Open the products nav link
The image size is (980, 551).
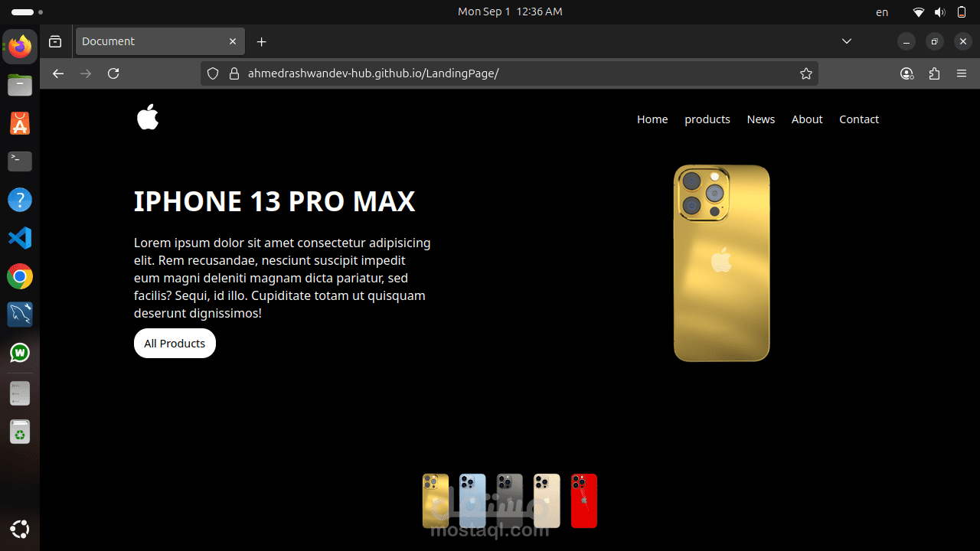pos(707,119)
